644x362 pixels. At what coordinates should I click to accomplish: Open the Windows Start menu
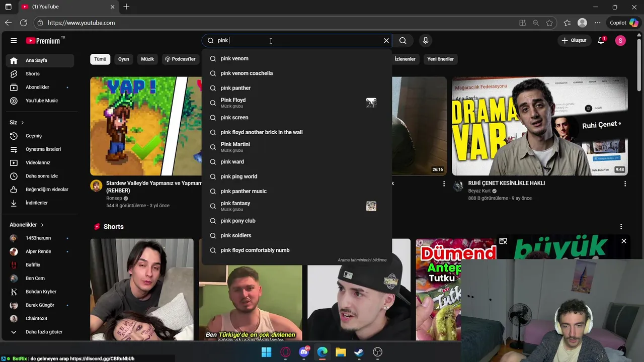[267, 352]
